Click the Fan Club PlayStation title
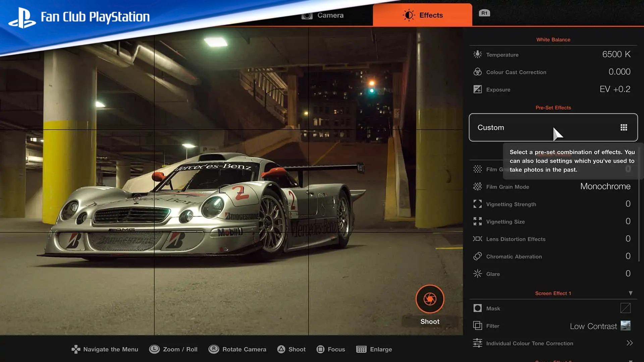 click(x=95, y=17)
